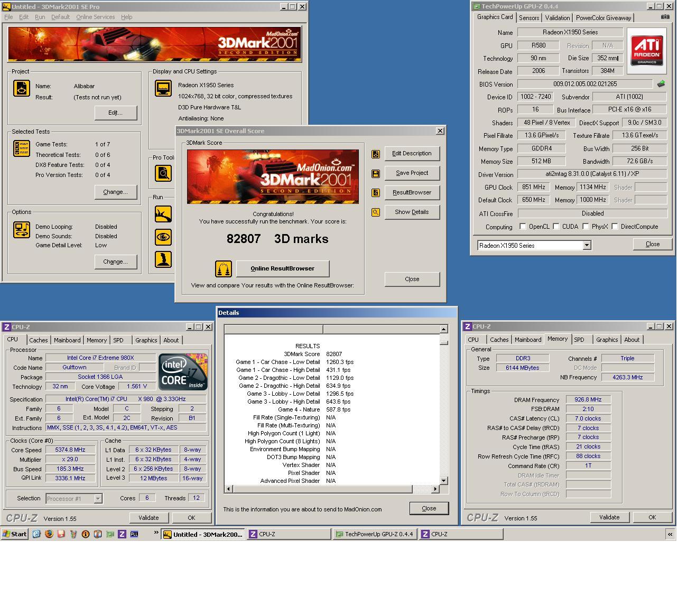Image resolution: width=687 pixels, height=616 pixels.
Task: Click the red floppy quick launch icon
Action: click(61, 534)
